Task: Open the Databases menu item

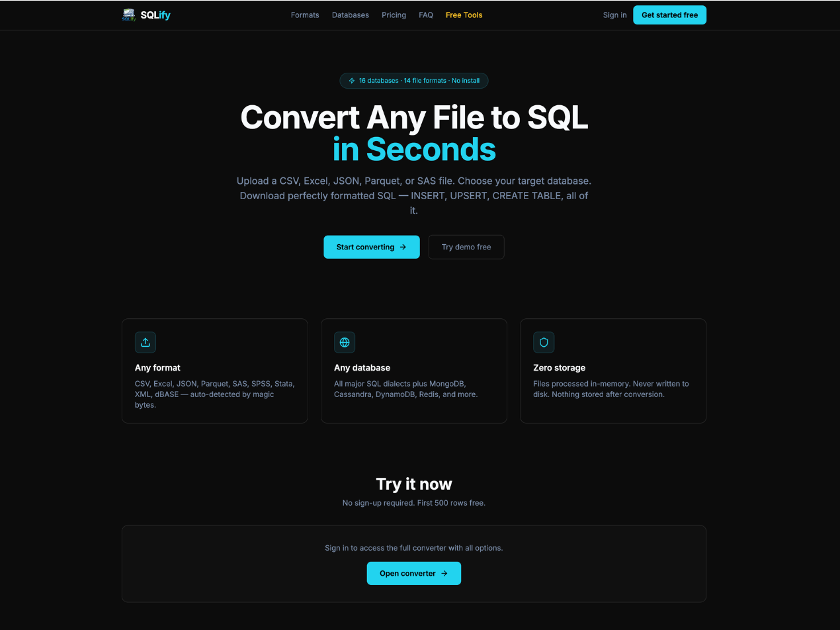Action: point(350,15)
